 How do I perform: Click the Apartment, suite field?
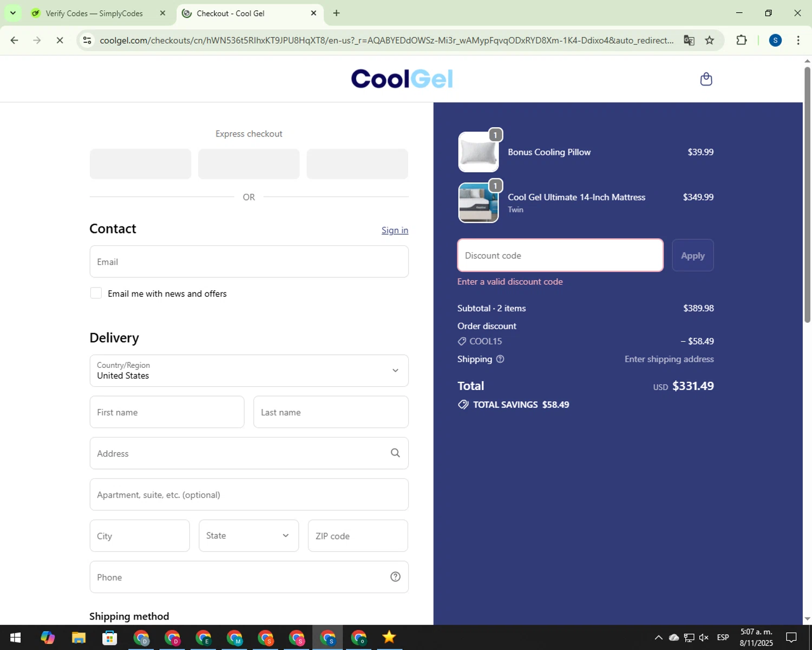[249, 495]
